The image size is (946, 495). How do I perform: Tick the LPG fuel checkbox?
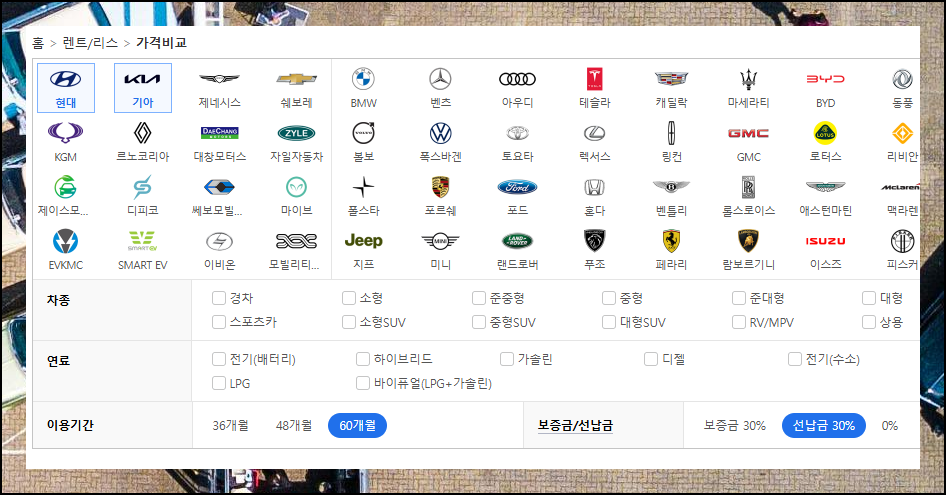click(218, 383)
